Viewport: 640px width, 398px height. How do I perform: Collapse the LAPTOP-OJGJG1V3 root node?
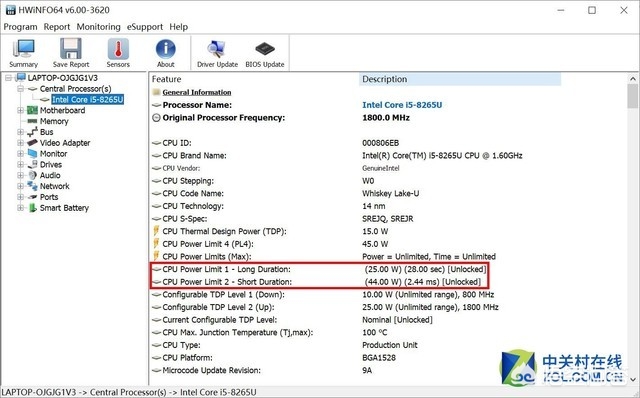pos(8,78)
